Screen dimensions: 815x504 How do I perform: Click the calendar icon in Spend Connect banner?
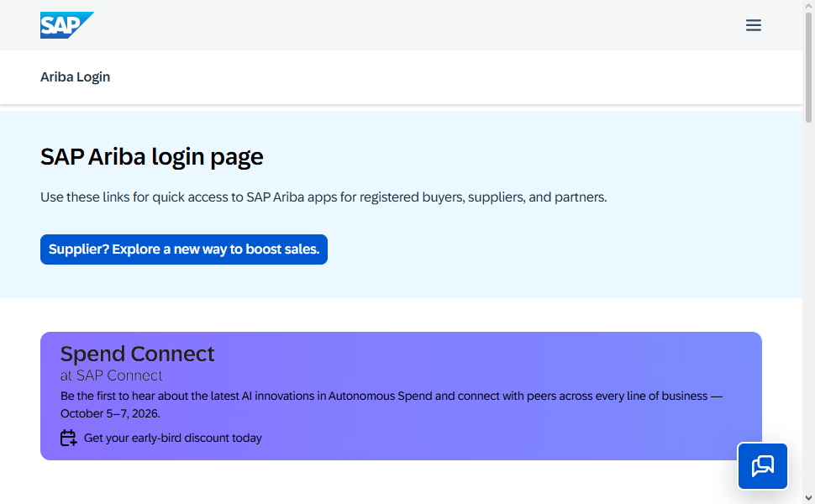(x=68, y=438)
